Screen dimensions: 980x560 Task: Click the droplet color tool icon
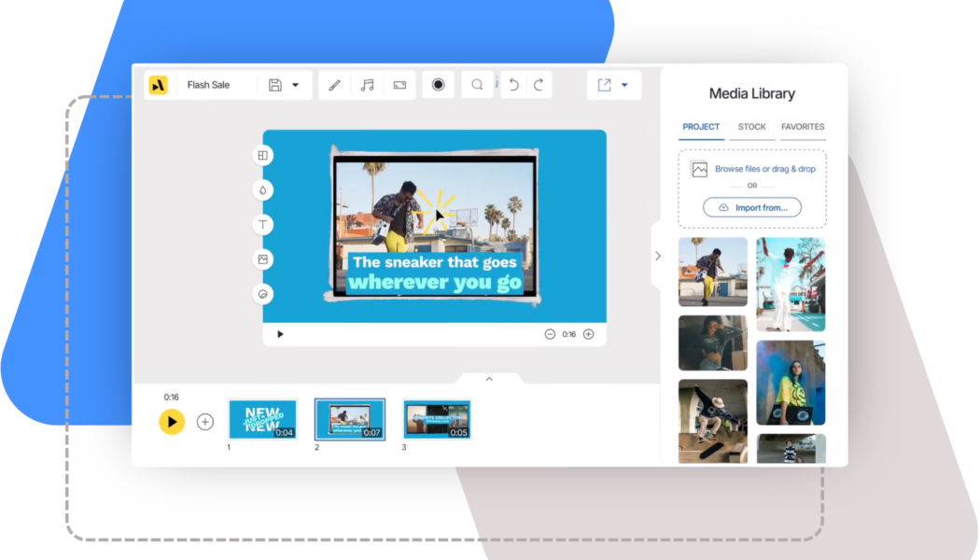263,190
